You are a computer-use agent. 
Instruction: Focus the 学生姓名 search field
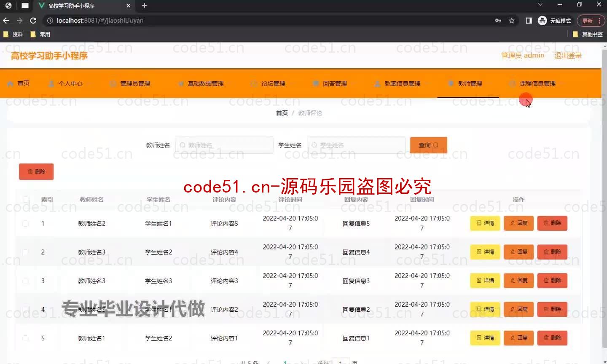[x=356, y=145]
